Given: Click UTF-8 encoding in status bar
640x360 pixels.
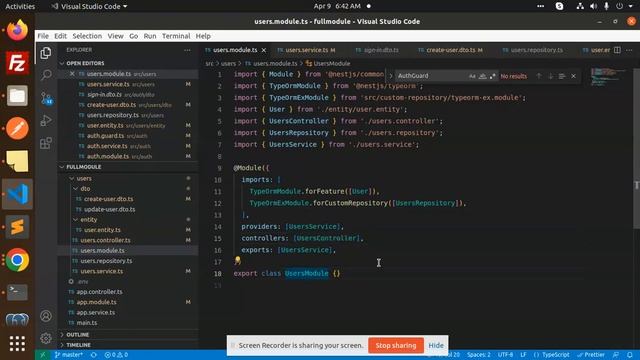Looking at the screenshot, I should [x=505, y=355].
